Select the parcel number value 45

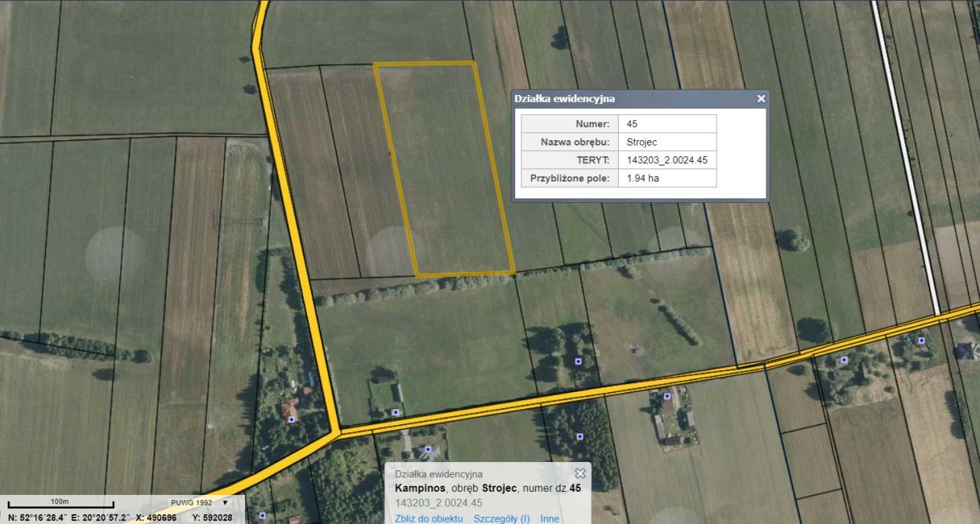[x=667, y=124]
